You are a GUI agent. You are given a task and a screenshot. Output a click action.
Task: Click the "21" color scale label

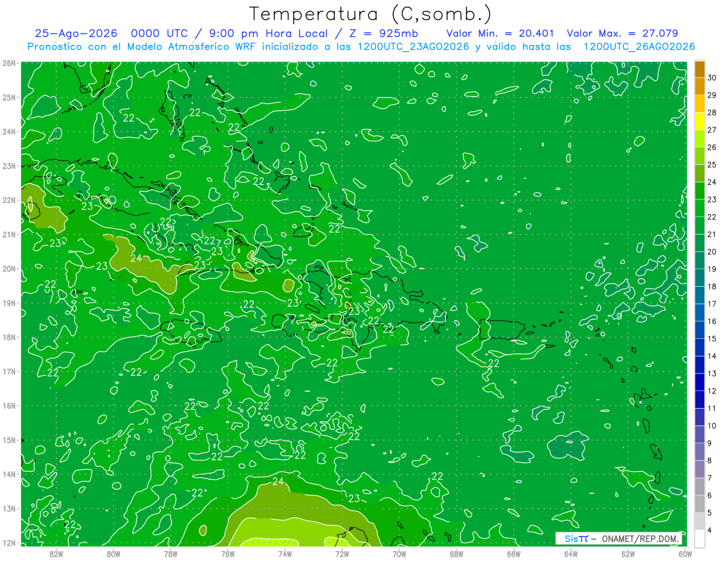tap(712, 234)
